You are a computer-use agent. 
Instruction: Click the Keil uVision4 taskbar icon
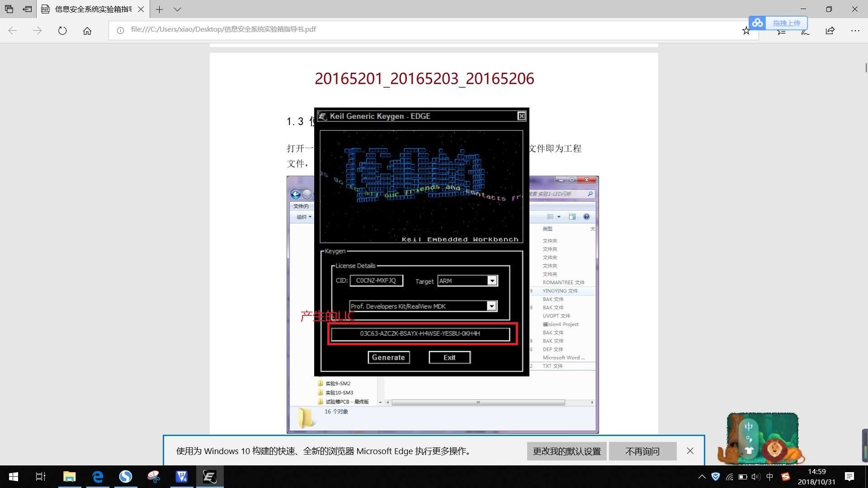[x=182, y=477]
